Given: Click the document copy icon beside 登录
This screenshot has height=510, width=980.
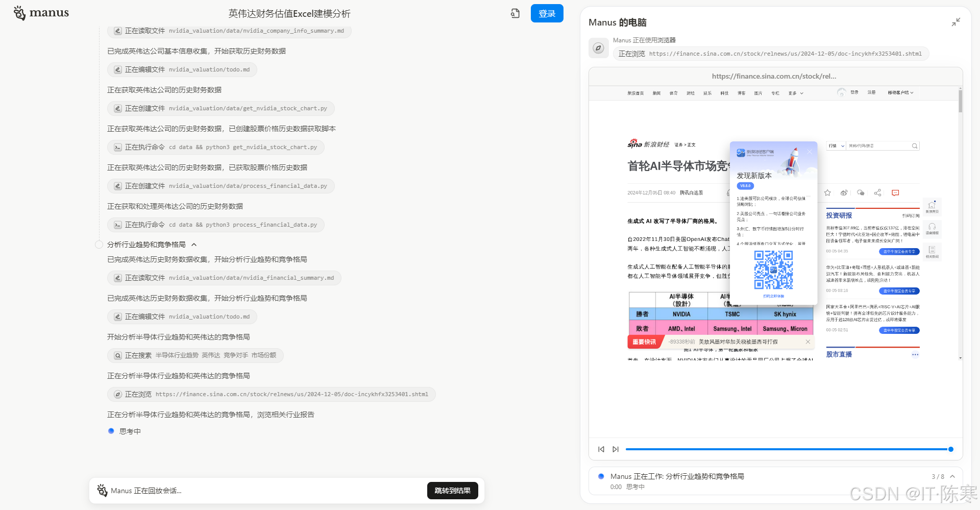Looking at the screenshot, I should pos(516,14).
